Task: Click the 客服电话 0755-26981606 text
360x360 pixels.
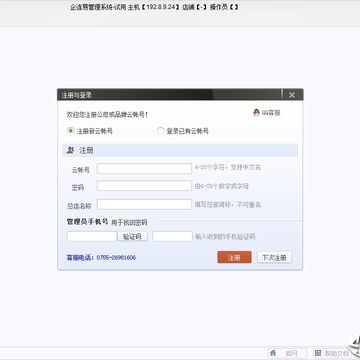Action: [101, 258]
